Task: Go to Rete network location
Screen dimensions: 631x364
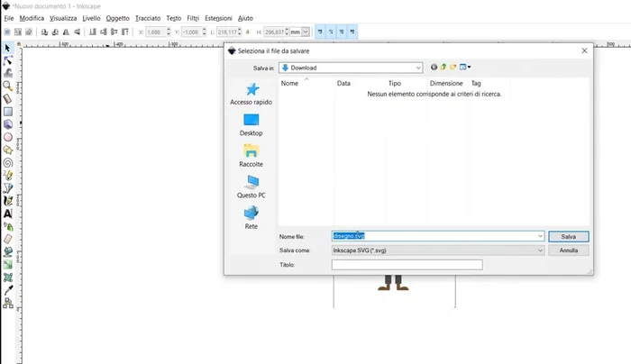Action: tap(251, 218)
